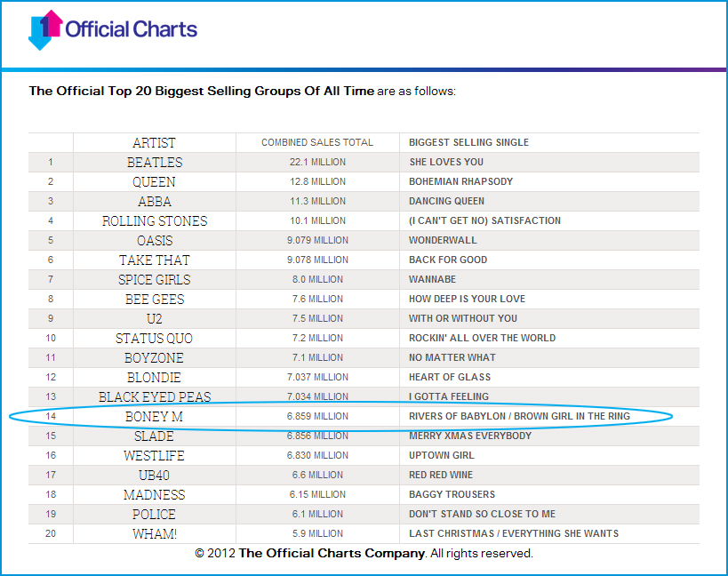728x576 pixels.
Task: Select WHAM! at the bottom of the chart
Action: point(154,532)
